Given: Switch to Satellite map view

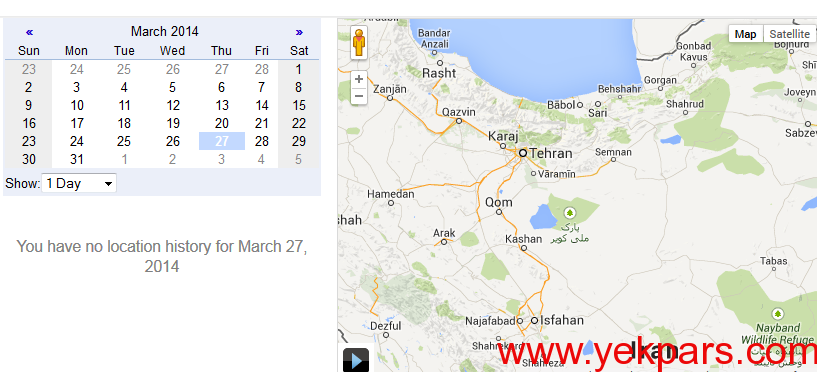Looking at the screenshot, I should (789, 34).
